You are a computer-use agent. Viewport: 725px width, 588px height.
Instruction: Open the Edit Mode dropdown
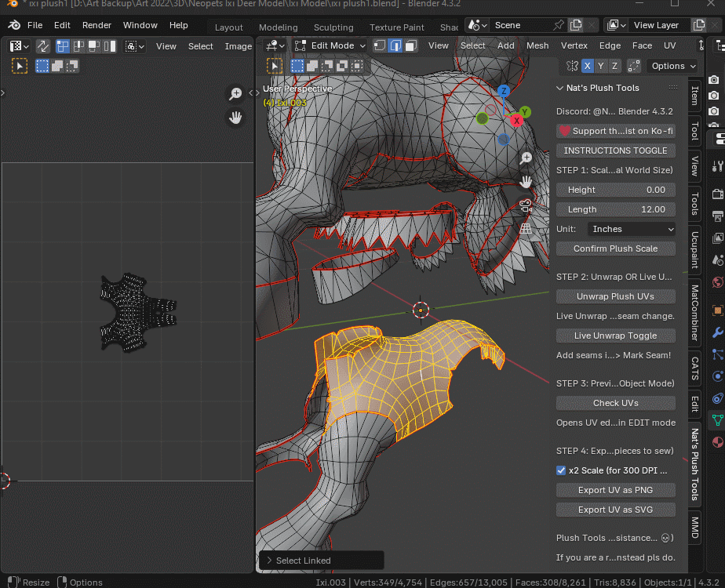tap(330, 45)
